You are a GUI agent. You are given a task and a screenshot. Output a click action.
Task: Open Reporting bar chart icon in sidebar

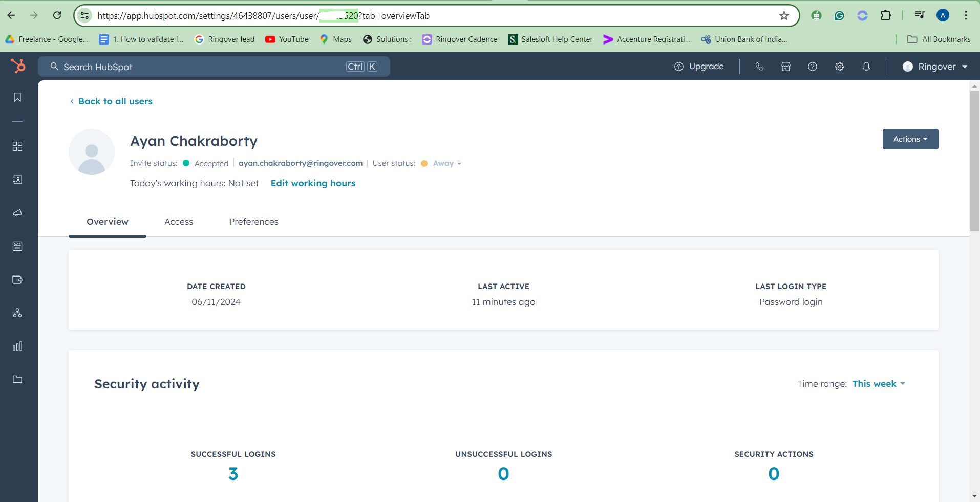17,346
